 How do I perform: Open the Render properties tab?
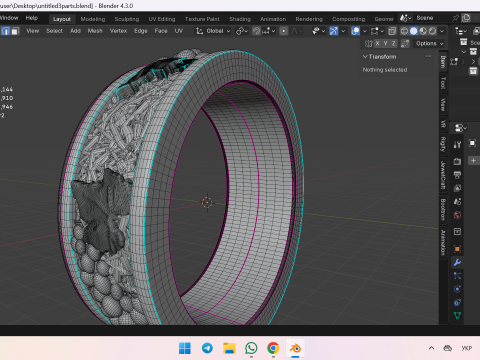pyautogui.click(x=457, y=161)
